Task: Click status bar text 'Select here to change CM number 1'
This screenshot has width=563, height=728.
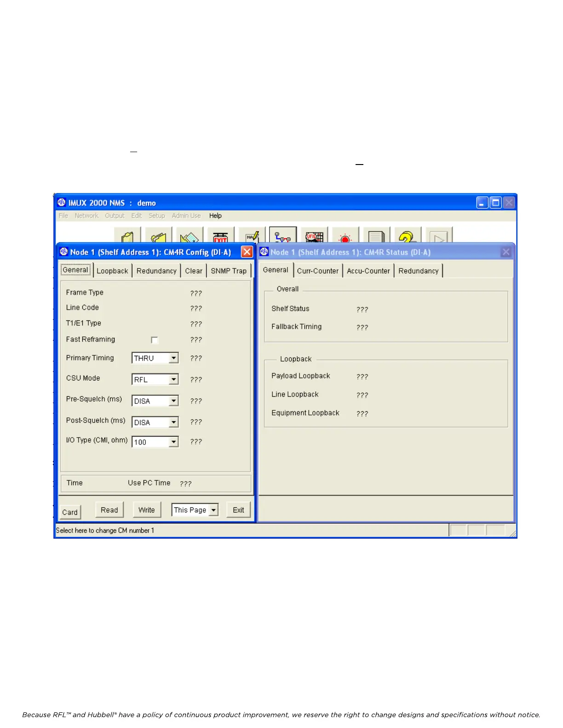Action: point(105,530)
